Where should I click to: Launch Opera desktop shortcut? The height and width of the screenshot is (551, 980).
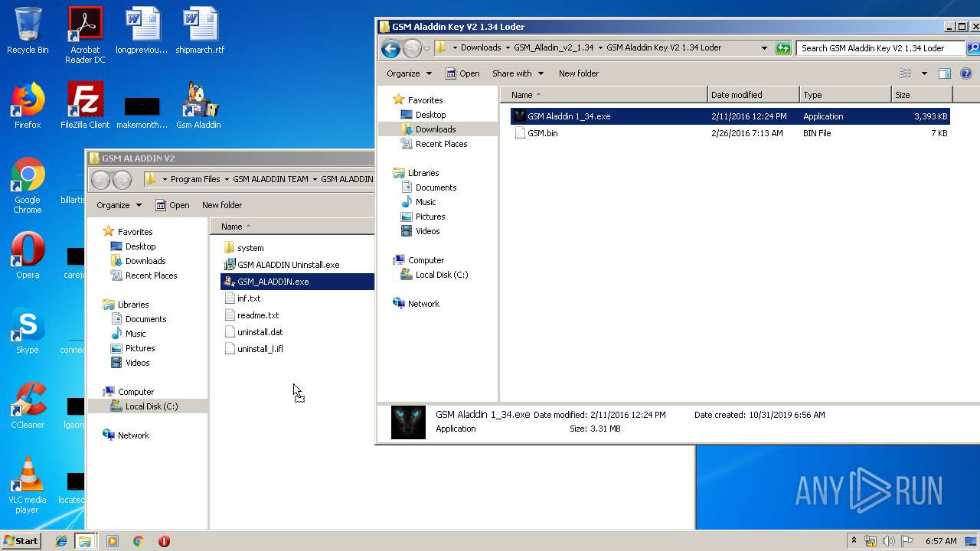coord(28,256)
